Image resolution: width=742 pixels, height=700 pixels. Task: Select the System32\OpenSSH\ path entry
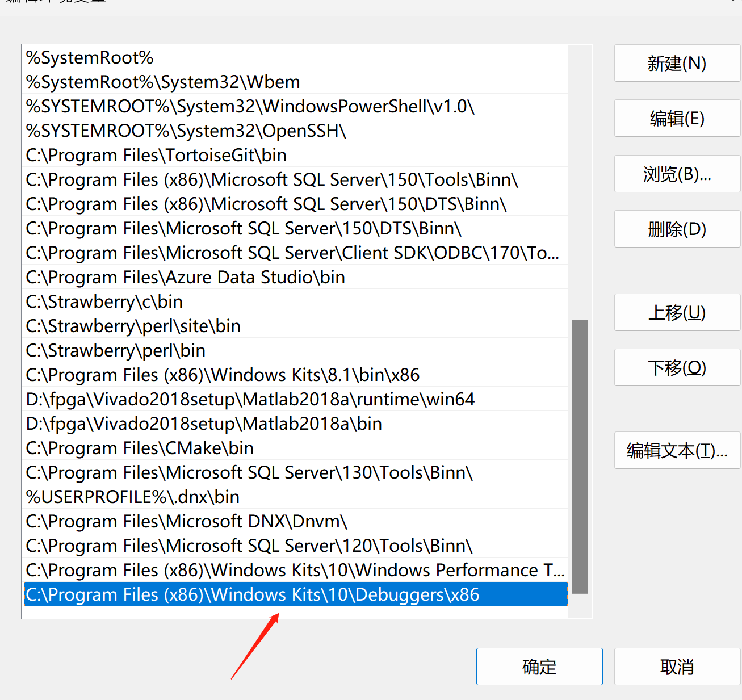tap(296, 131)
